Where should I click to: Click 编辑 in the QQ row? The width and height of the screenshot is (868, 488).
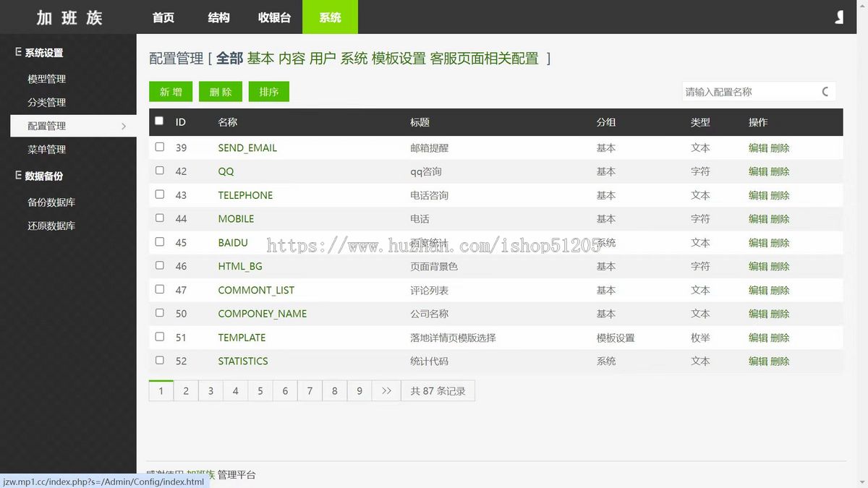[x=758, y=171]
